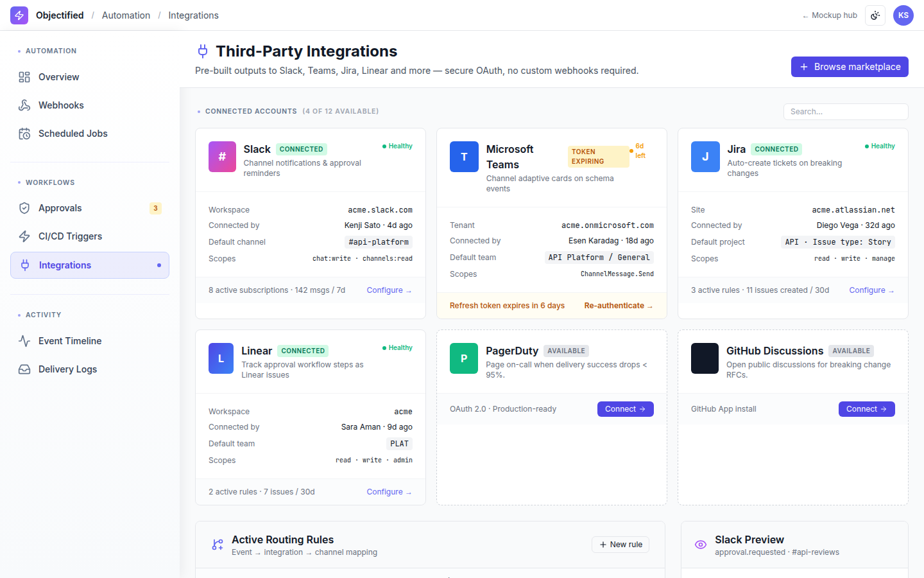The image size is (924, 578).
Task: Click the Active Routing Rules branch icon
Action: pos(218,545)
